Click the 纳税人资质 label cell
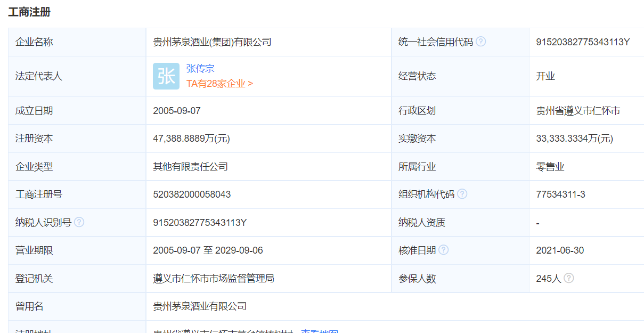The height and width of the screenshot is (333, 644). [460, 222]
